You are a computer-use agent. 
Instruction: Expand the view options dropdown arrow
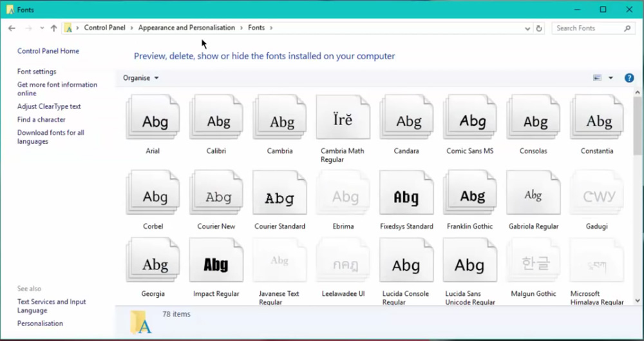(611, 78)
